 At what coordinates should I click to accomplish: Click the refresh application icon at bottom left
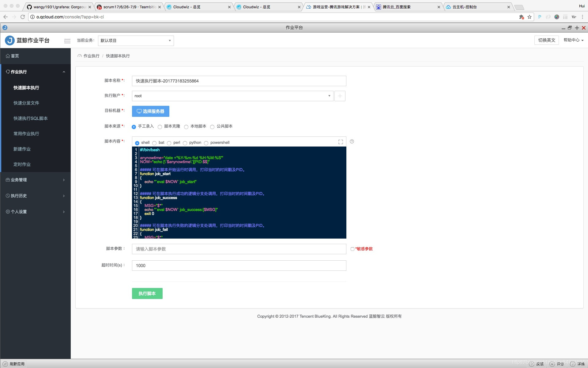pos(5,364)
